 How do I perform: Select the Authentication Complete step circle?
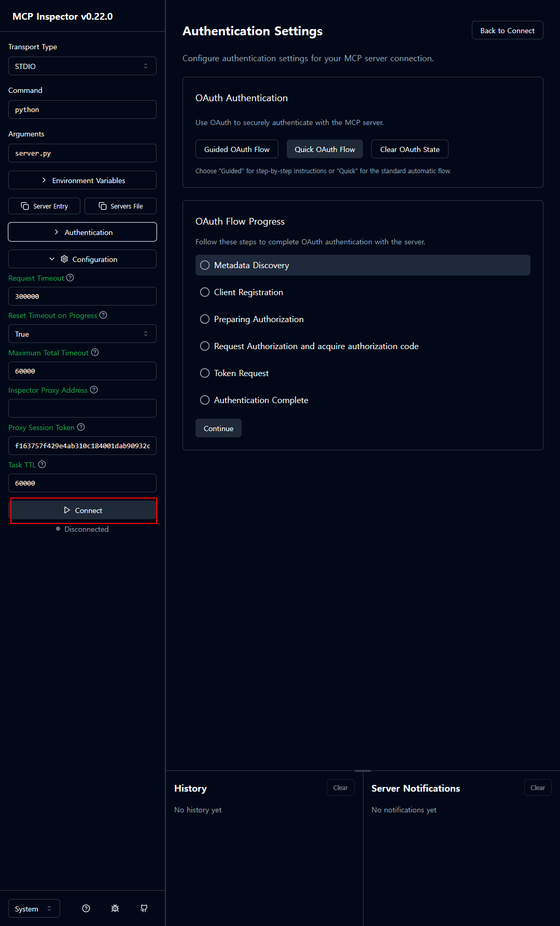tap(205, 400)
